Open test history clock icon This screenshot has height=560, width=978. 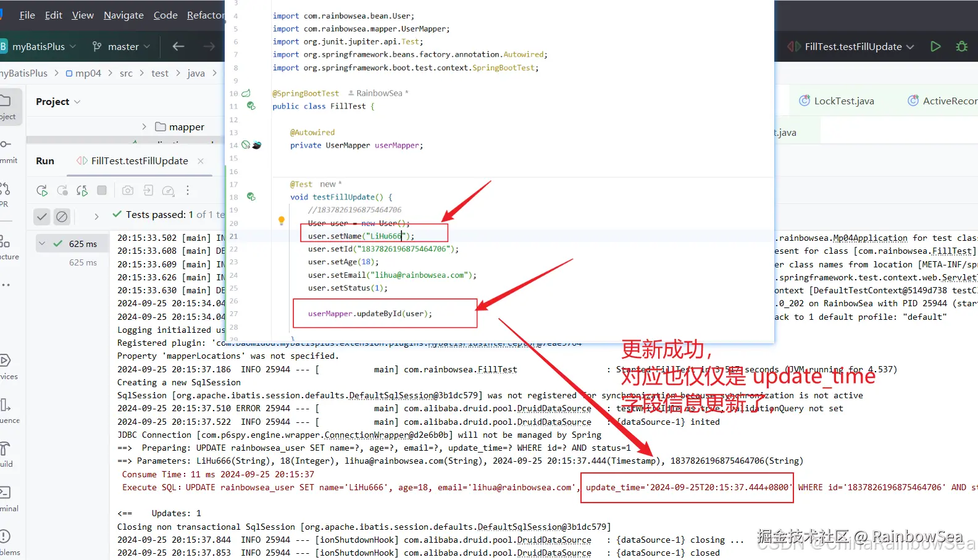(168, 191)
